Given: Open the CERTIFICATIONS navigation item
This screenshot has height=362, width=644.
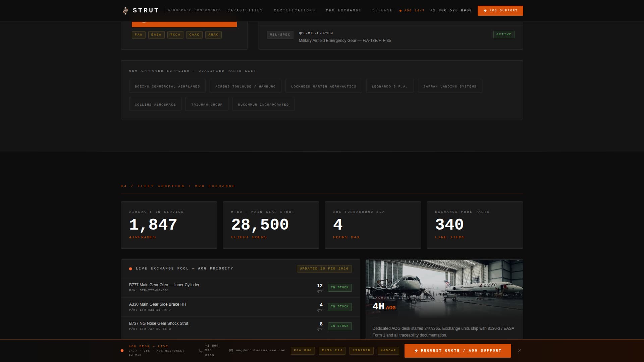Looking at the screenshot, I should click(x=294, y=10).
